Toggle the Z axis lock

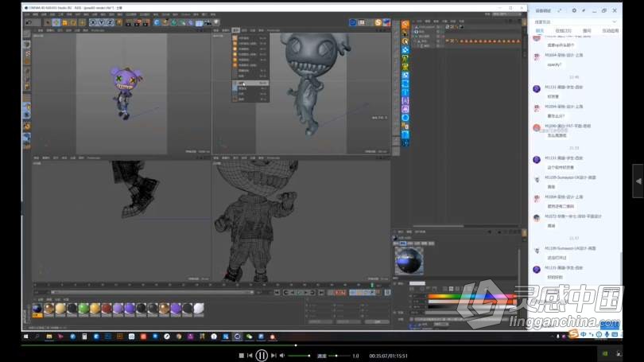tap(110, 22)
